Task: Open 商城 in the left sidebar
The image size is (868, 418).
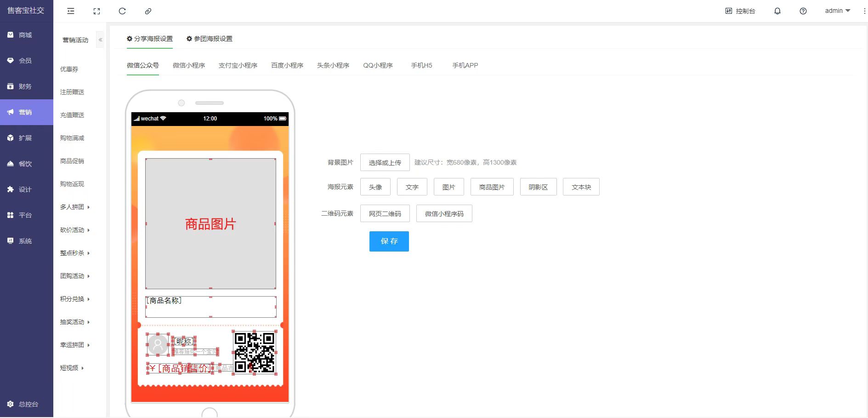Action: point(26,35)
